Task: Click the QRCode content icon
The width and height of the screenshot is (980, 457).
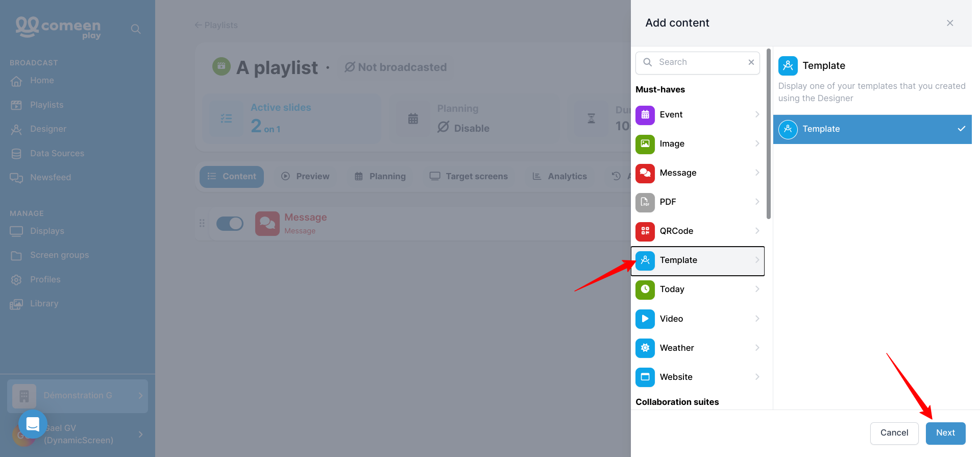Action: 645,231
